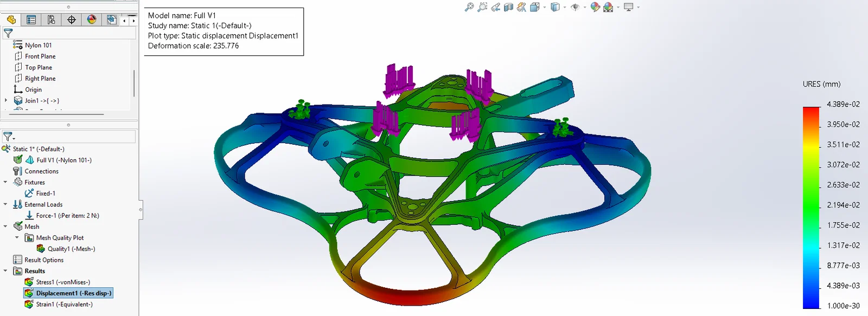This screenshot has height=316, width=868.
Task: Click the View Settings monitor icon
Action: click(628, 7)
